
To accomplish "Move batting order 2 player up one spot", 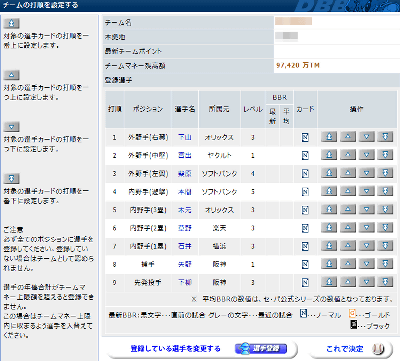I will [348, 155].
